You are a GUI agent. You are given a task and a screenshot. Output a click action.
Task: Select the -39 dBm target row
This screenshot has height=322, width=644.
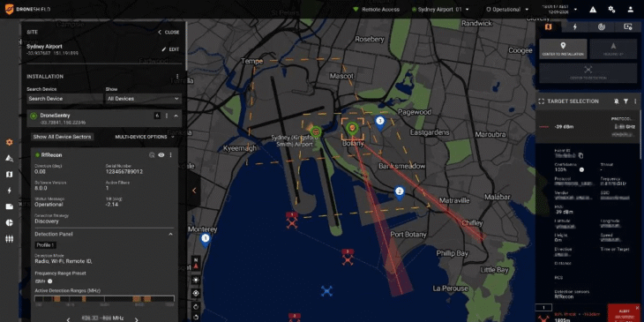pyautogui.click(x=588, y=126)
